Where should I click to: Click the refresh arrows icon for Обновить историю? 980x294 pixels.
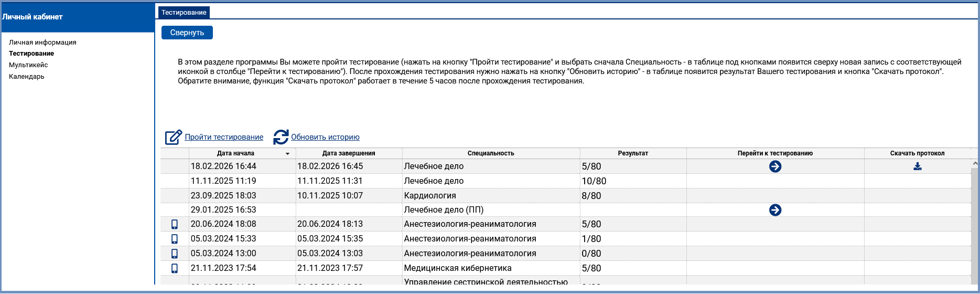tap(281, 137)
